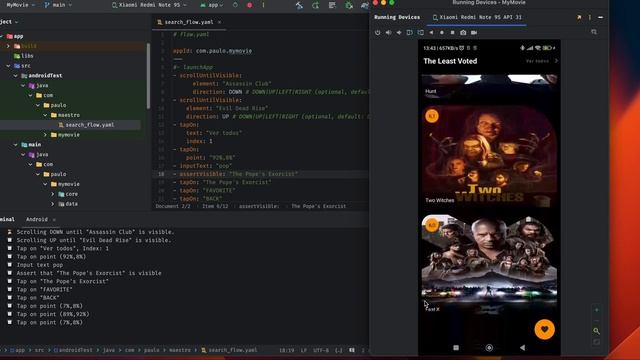Screen dimensions: 640x360
Task: Open the app run configuration dropdown
Action: click(x=211, y=5)
